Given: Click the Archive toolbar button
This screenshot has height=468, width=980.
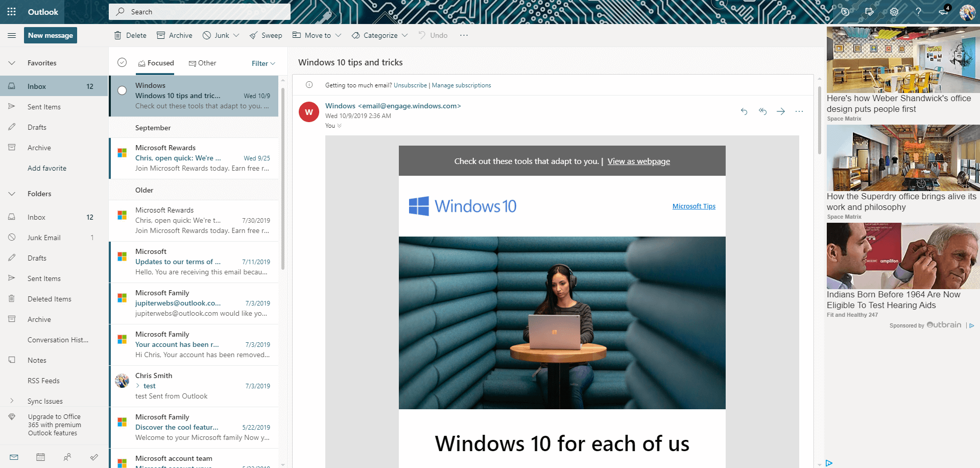Looking at the screenshot, I should pos(175,35).
